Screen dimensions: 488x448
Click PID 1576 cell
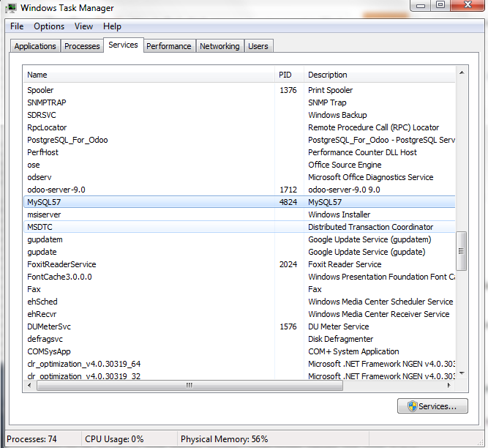coord(288,326)
